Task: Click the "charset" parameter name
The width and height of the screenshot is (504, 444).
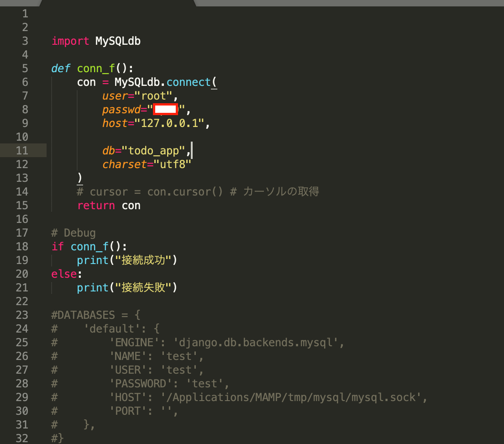Action: click(x=125, y=164)
